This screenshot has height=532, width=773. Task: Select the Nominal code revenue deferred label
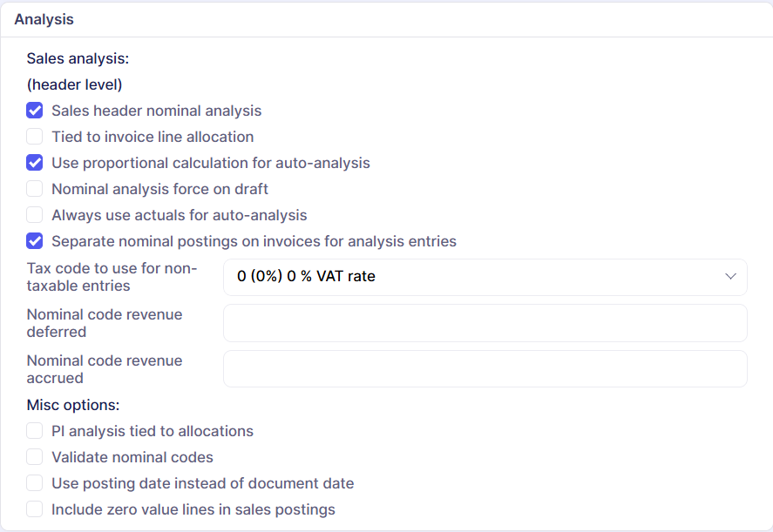[105, 323]
